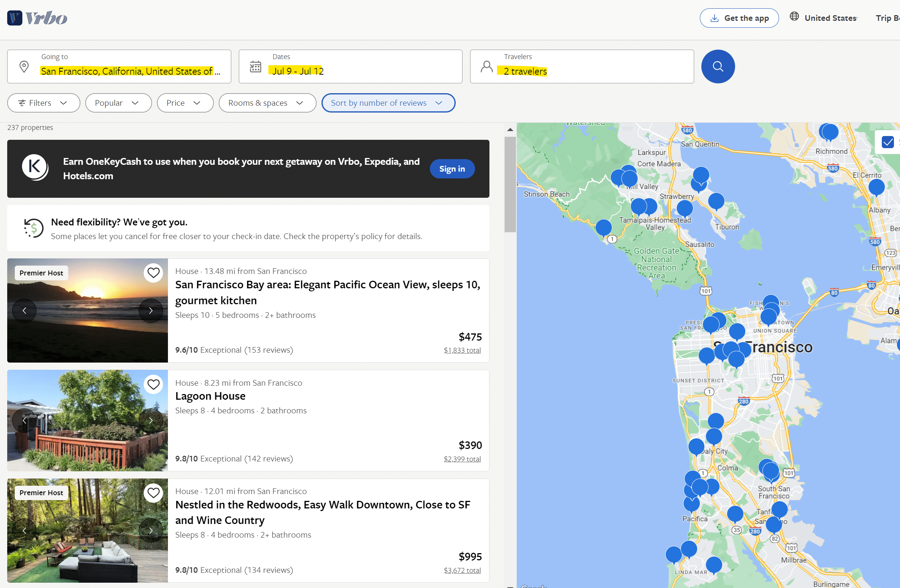
Task: Open the Popular filter menu
Action: click(x=118, y=103)
